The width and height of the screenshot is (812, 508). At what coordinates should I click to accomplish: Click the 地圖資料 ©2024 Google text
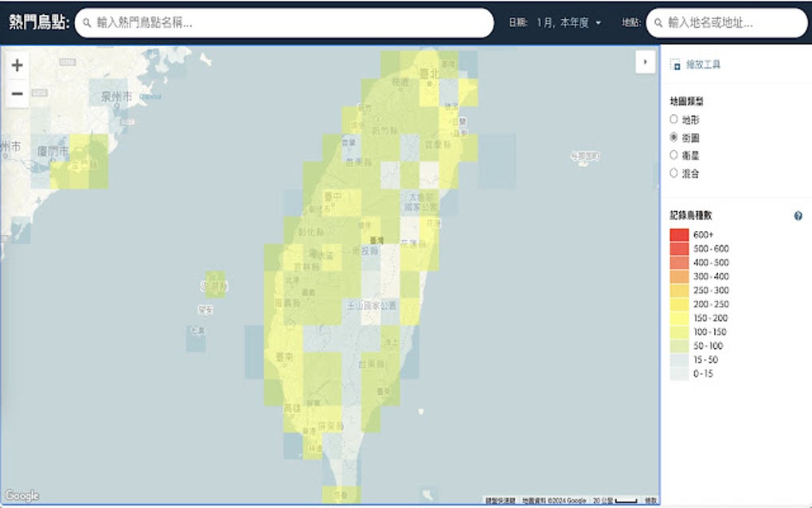(x=555, y=499)
